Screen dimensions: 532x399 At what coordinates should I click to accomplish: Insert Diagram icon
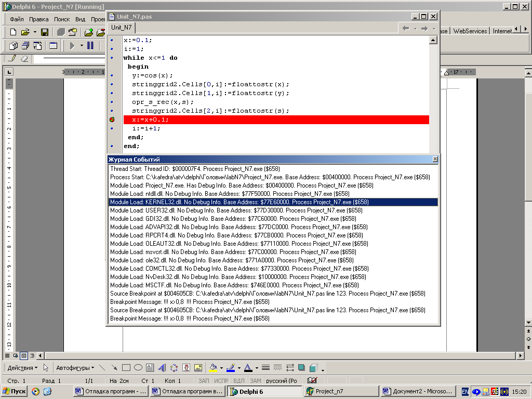[174, 368]
